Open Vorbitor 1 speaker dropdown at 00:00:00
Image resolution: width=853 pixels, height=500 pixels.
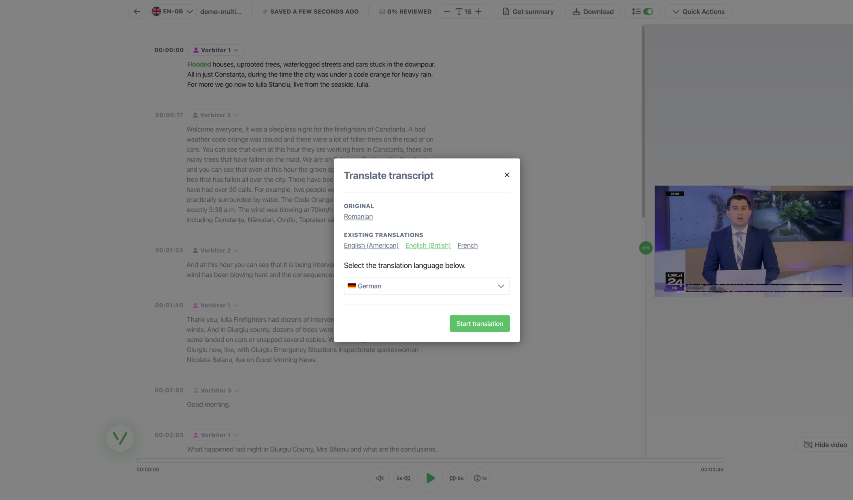[216, 50]
